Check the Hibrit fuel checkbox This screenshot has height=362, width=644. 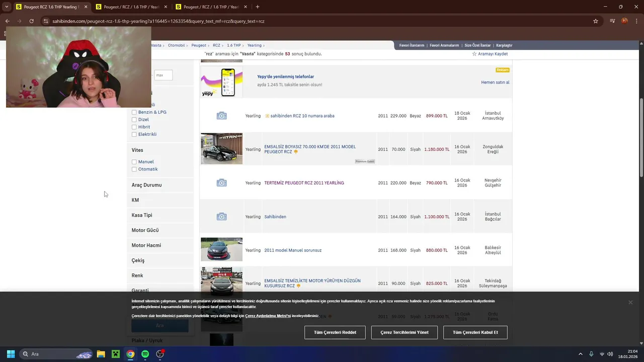(134, 127)
